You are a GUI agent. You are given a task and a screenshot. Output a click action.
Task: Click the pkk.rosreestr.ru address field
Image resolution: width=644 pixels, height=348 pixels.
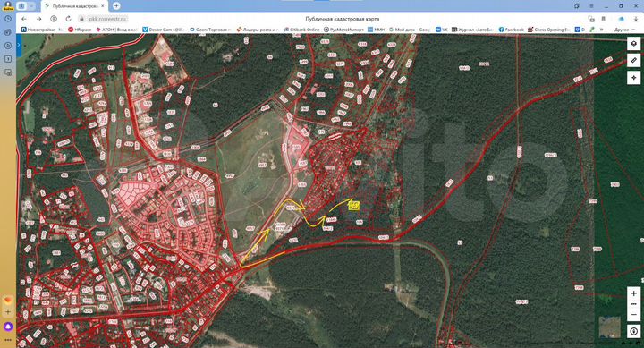point(107,19)
